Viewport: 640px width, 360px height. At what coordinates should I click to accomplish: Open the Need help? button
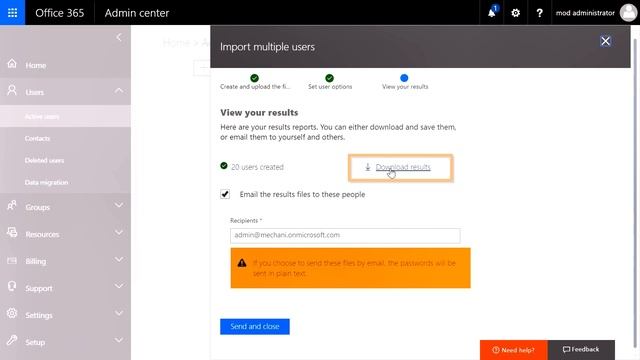[x=513, y=350]
